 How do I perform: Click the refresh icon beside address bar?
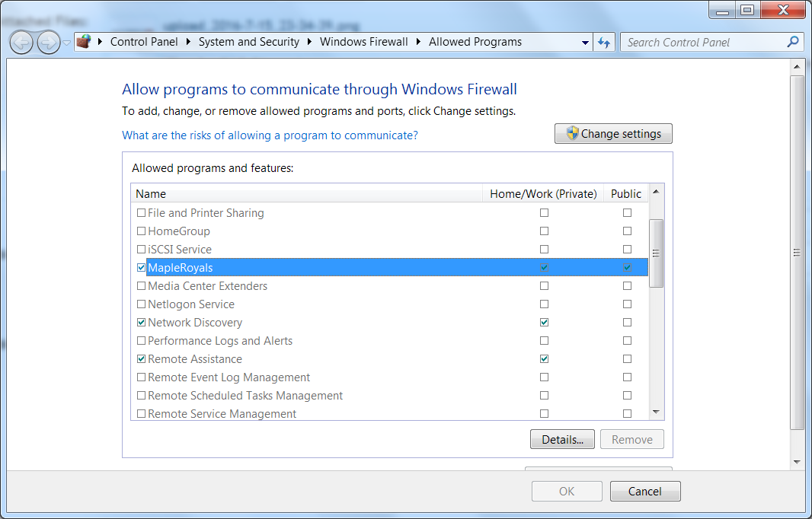[604, 43]
